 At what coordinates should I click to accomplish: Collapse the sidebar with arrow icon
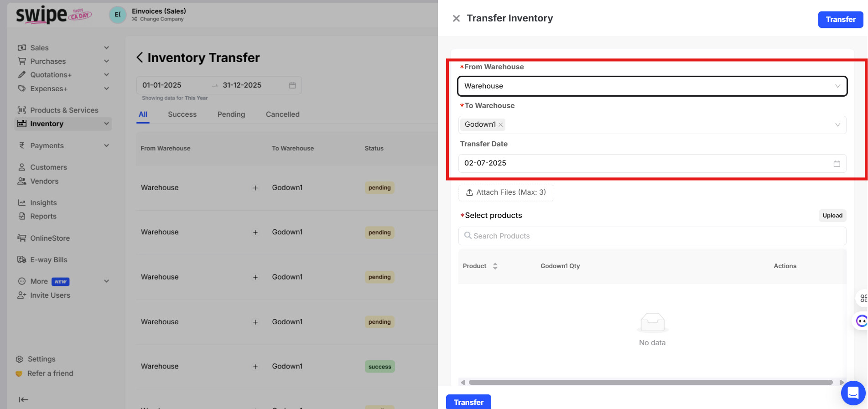(x=23, y=400)
